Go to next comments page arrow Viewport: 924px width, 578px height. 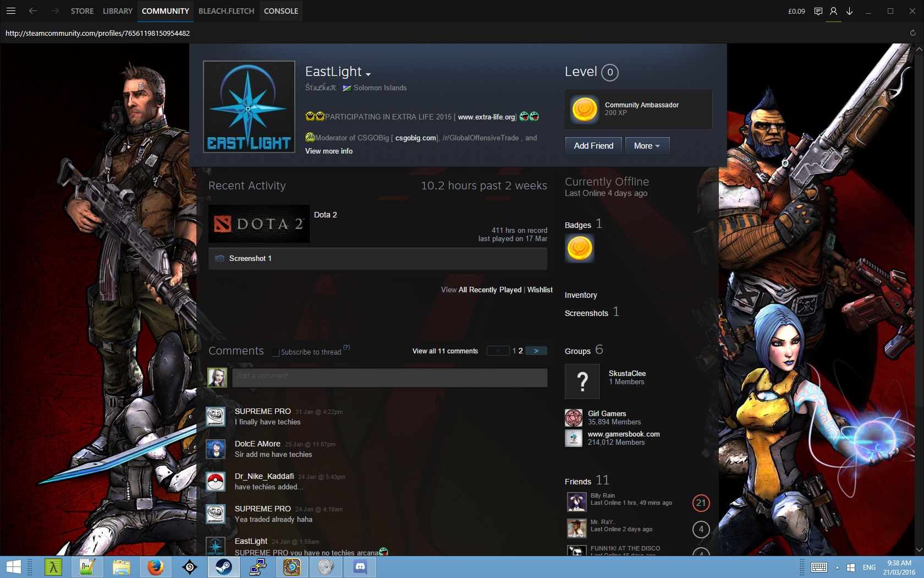(536, 351)
